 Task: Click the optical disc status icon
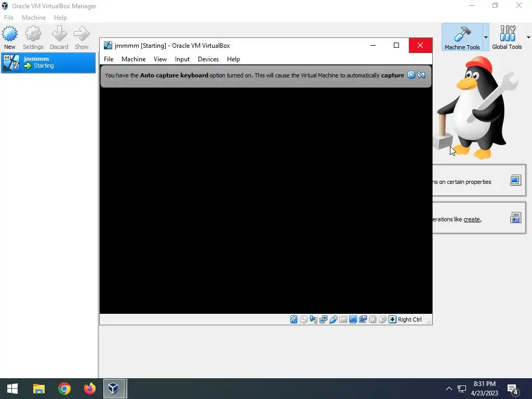pos(303,320)
